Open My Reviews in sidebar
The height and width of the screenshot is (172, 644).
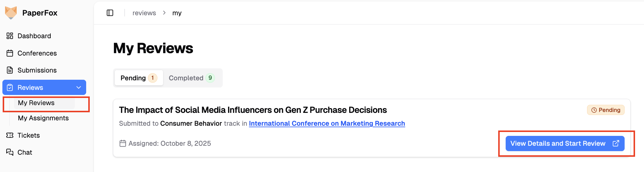(x=36, y=103)
